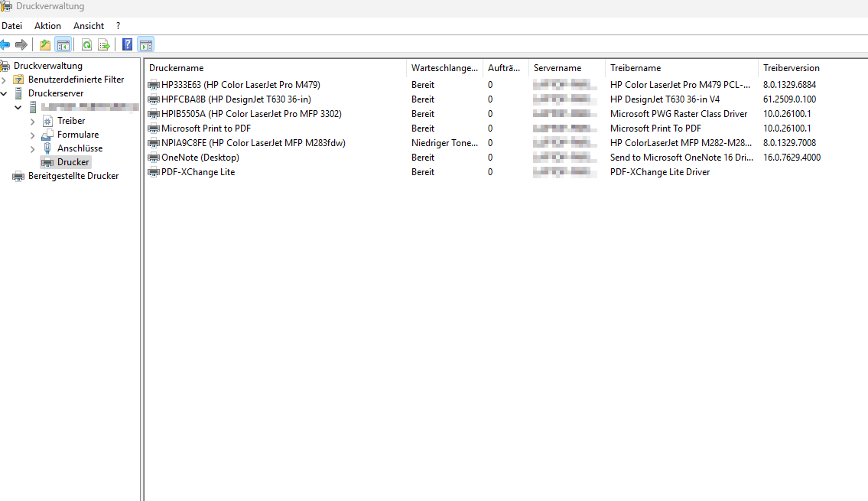Expand the Formulare tree node
This screenshot has width=868, height=501.
(32, 135)
